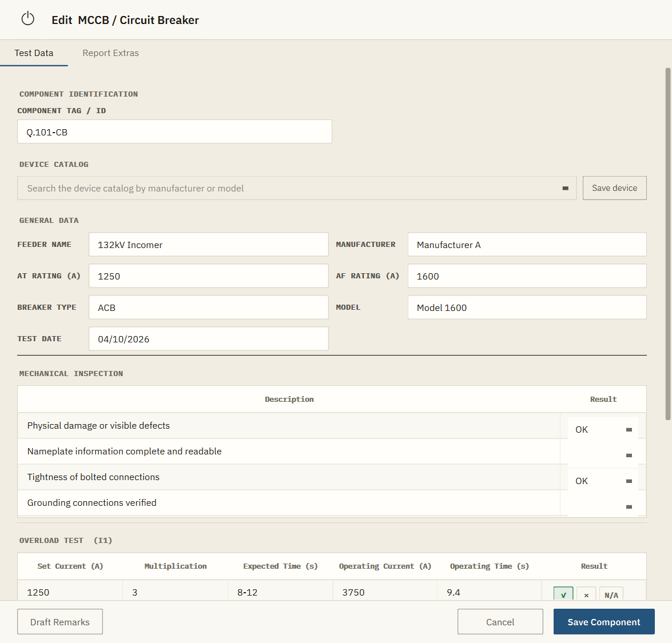The width and height of the screenshot is (672, 643).
Task: Click the Save device button
Action: tap(615, 188)
